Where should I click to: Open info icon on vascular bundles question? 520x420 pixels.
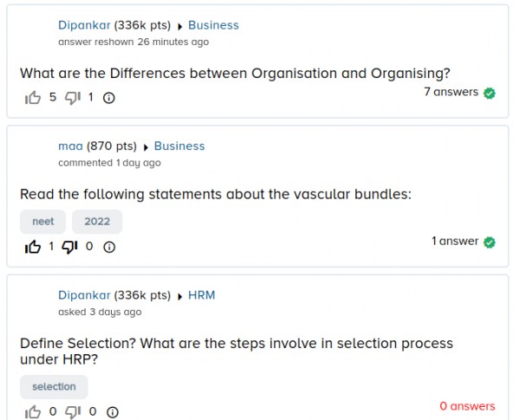coord(109,247)
